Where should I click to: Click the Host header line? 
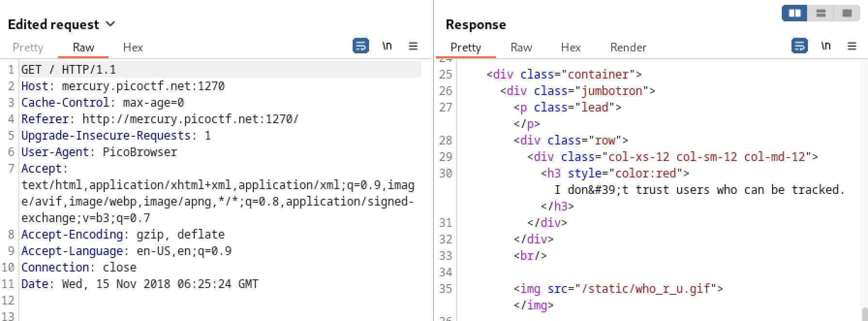[123, 86]
